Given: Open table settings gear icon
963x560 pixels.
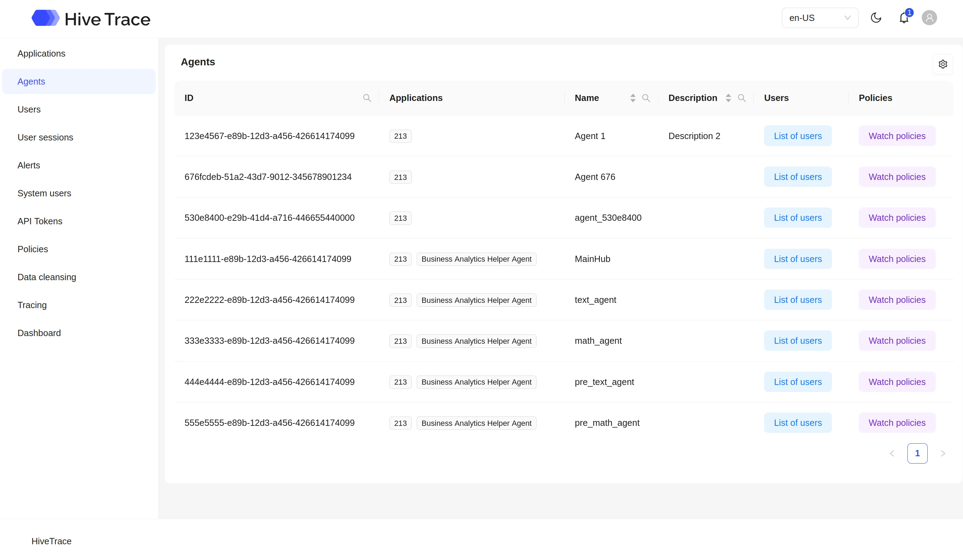Looking at the screenshot, I should click(x=942, y=64).
